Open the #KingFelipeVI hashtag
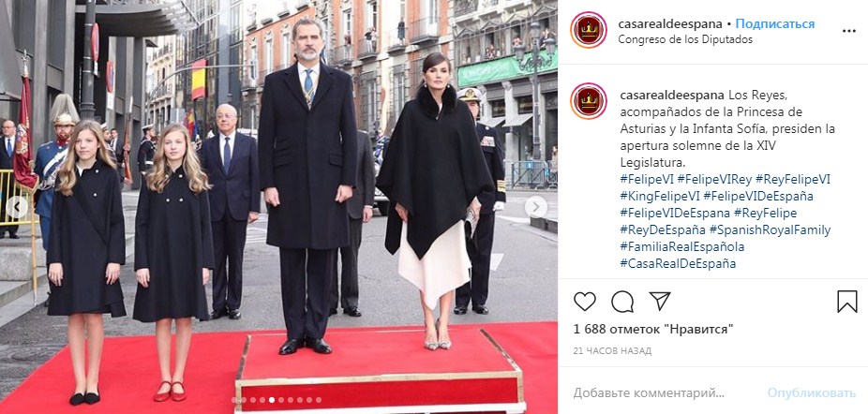This screenshot has height=414, width=868. [660, 196]
